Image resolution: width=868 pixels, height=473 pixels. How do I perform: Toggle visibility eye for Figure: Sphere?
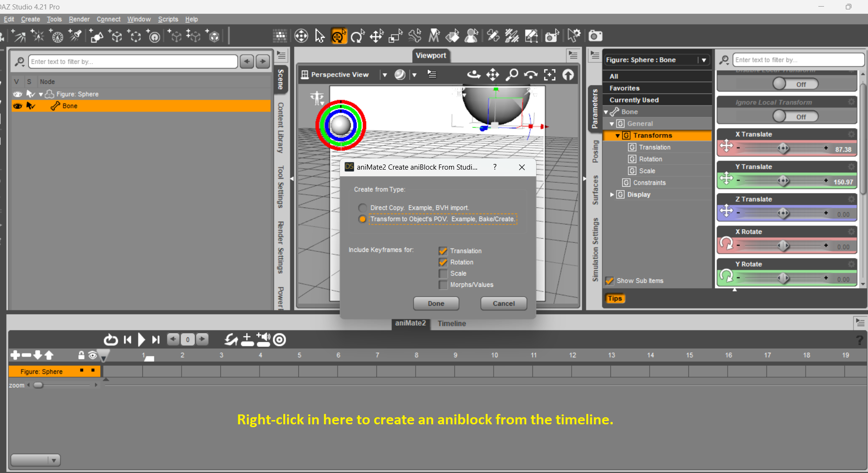17,94
